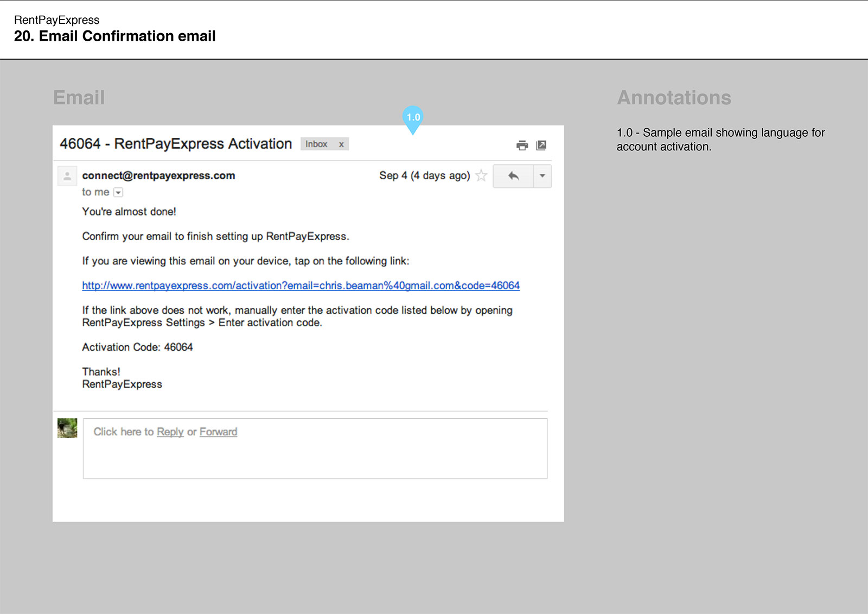Click the Forward link in reply box
The image size is (868, 614).
[218, 432]
